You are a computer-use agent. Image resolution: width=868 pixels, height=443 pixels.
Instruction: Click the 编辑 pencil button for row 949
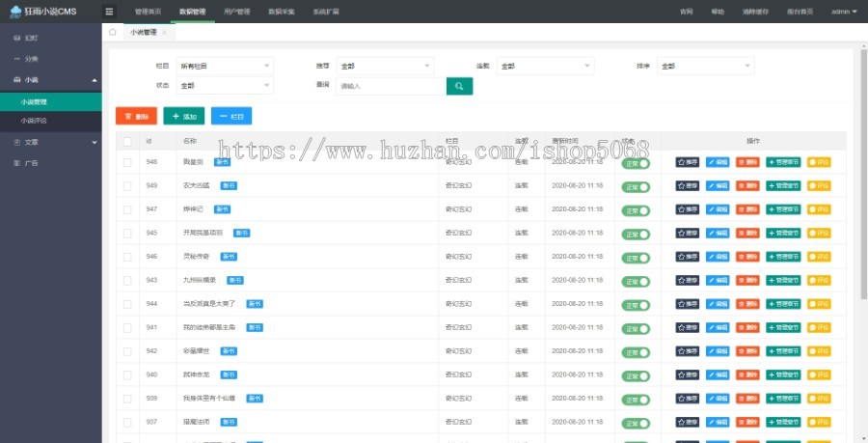pos(718,185)
